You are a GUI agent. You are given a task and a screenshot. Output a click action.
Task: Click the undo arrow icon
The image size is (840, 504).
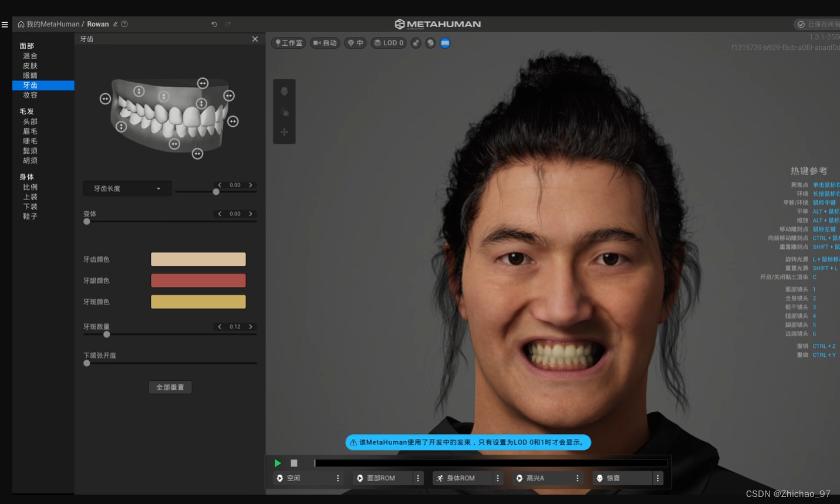click(x=214, y=24)
